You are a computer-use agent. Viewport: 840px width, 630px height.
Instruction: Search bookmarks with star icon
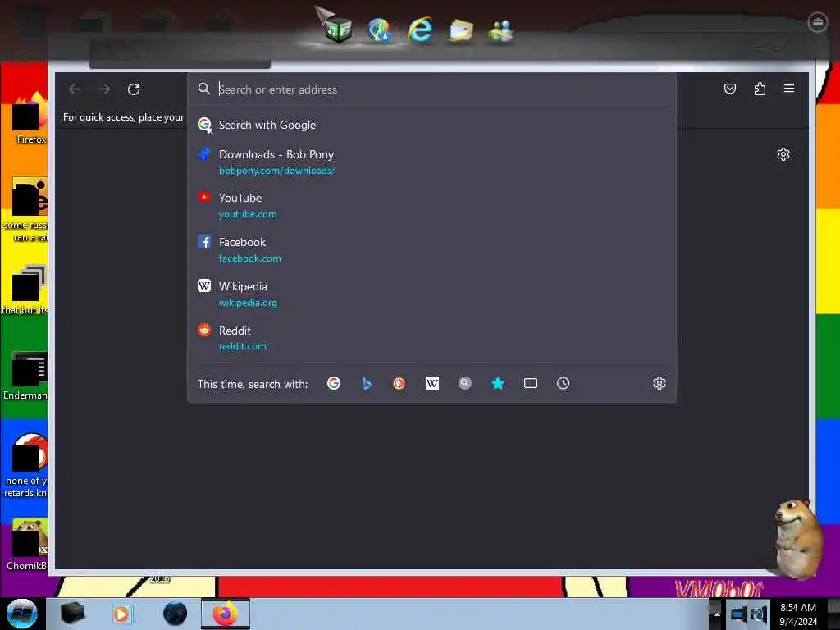point(498,383)
